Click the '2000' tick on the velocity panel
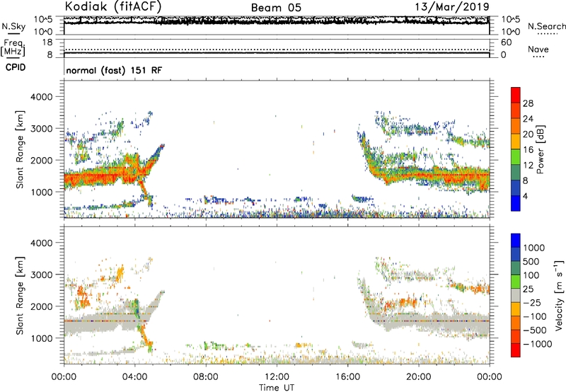This screenshot has height=392, width=566. pos(42,306)
